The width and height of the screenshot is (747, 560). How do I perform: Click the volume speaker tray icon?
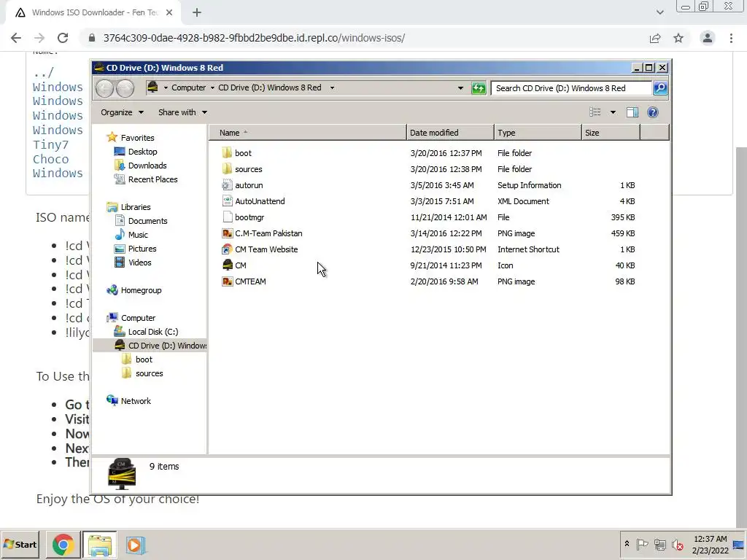click(677, 544)
